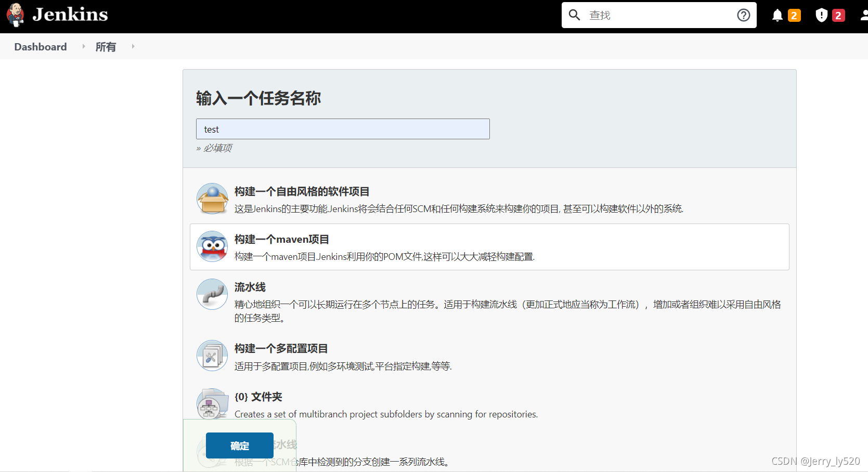Expand the chevron after Dashboard
The height and width of the screenshot is (472, 868).
[x=83, y=46]
